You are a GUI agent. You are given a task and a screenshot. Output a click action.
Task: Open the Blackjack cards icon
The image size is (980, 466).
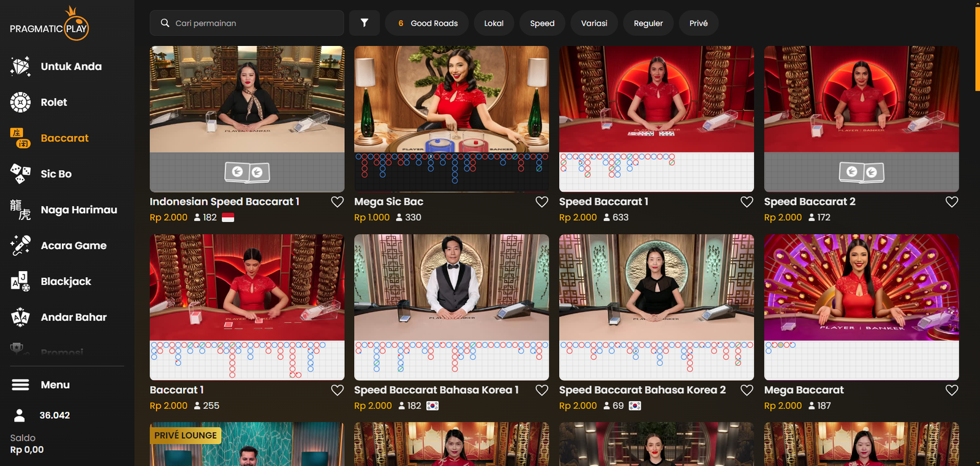20,281
